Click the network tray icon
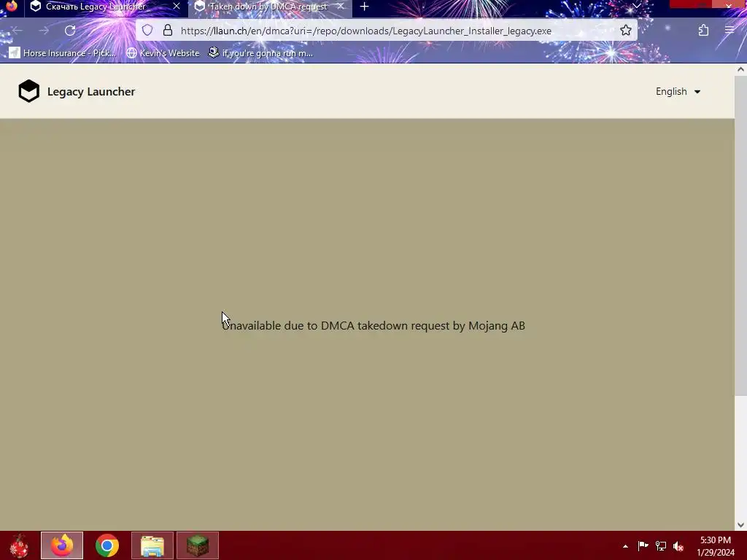 (x=661, y=545)
